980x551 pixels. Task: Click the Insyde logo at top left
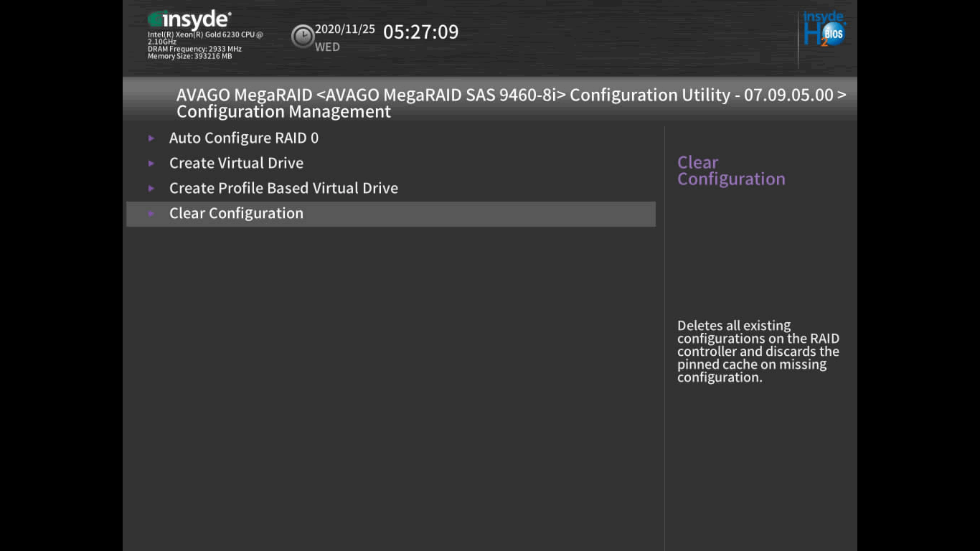click(x=189, y=20)
